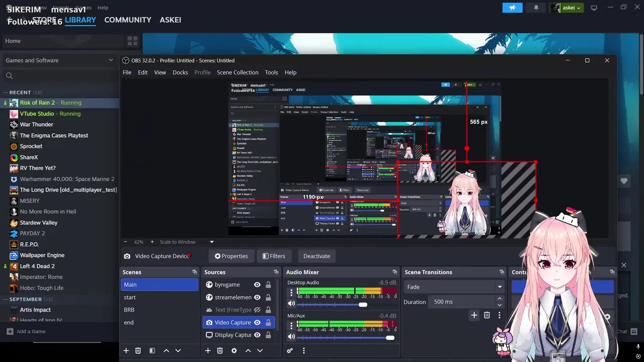Screen dimensions: 644x362
Task: Click Properties button in source toolbar
Action: (x=231, y=256)
